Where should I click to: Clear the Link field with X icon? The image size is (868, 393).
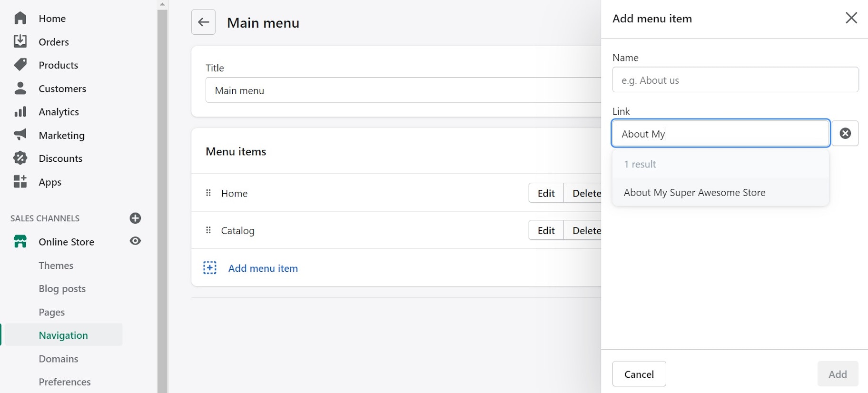pos(845,134)
